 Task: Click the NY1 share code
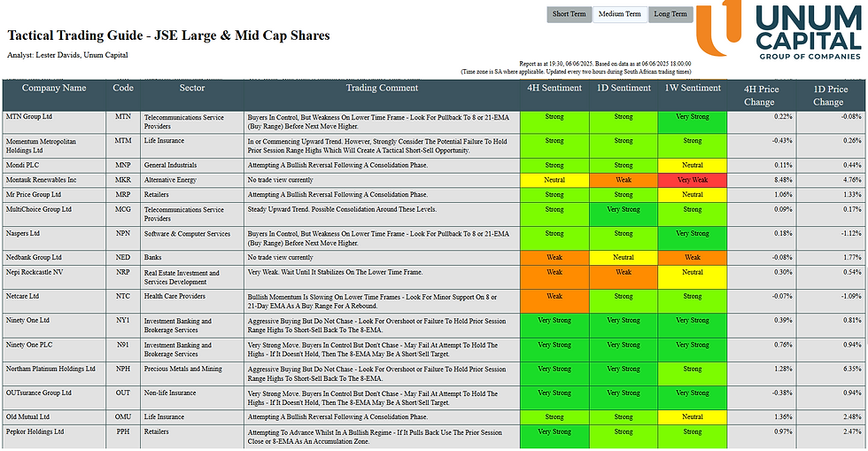123,320
